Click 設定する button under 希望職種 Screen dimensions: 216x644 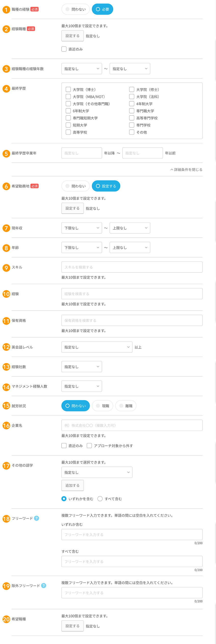tap(73, 626)
